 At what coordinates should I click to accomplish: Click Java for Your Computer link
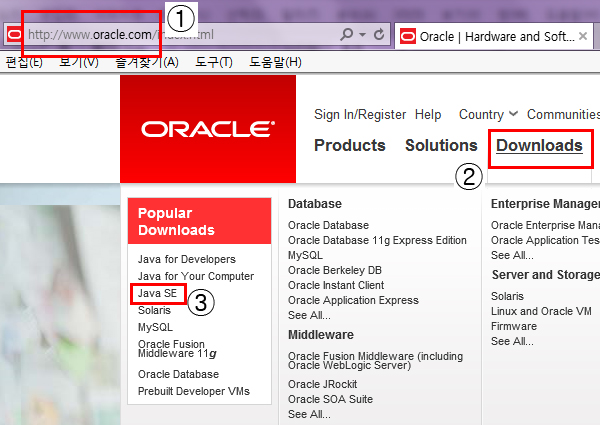tap(196, 276)
